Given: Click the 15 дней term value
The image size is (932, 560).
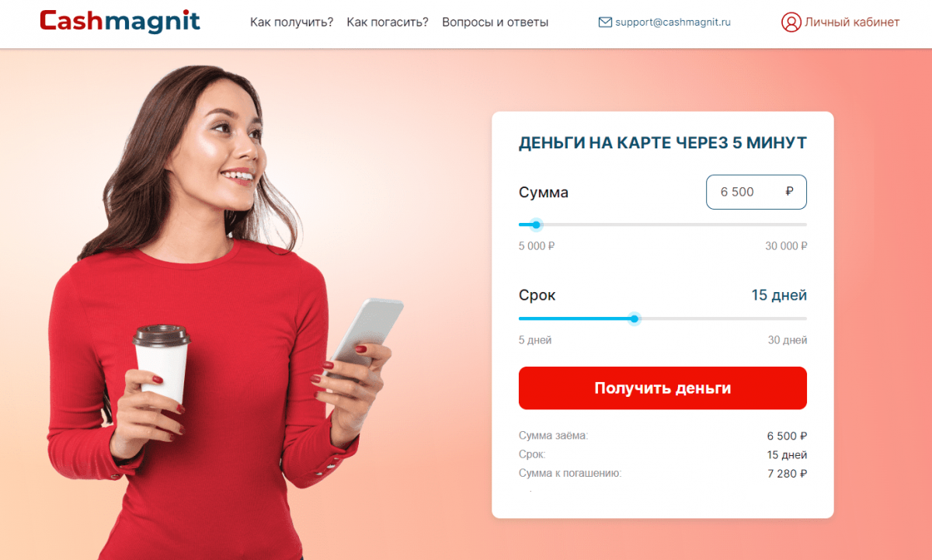Looking at the screenshot, I should 779,295.
